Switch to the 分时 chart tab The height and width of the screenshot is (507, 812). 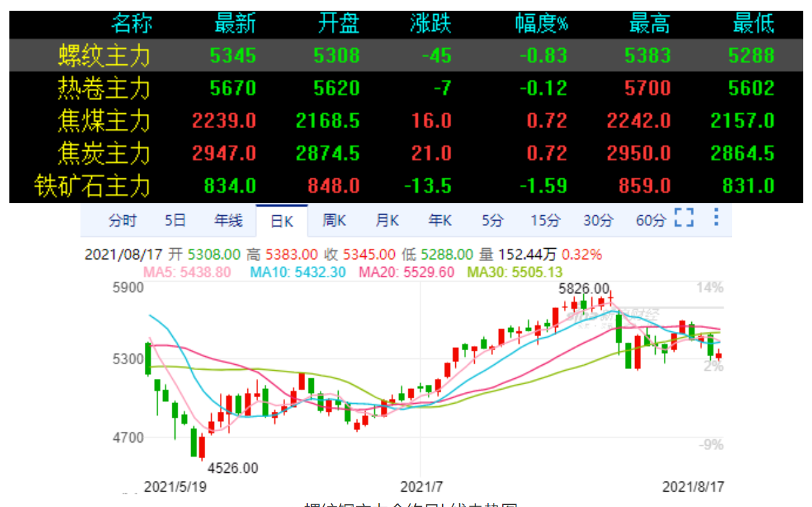coord(123,221)
